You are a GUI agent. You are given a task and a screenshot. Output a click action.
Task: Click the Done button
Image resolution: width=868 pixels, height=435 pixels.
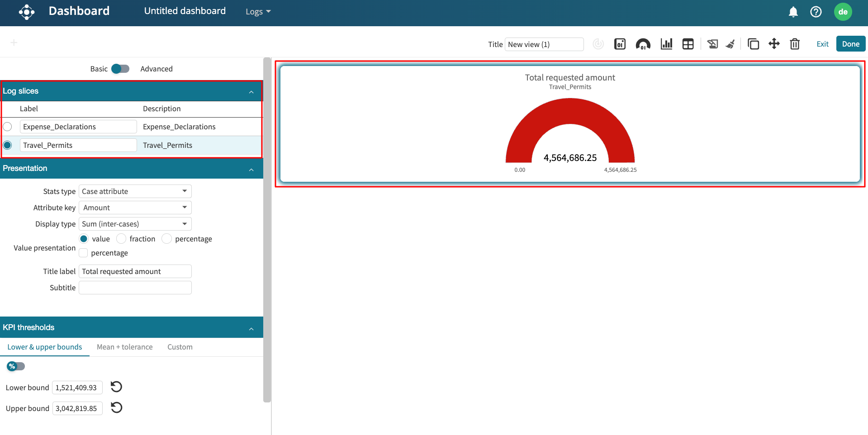coord(850,44)
